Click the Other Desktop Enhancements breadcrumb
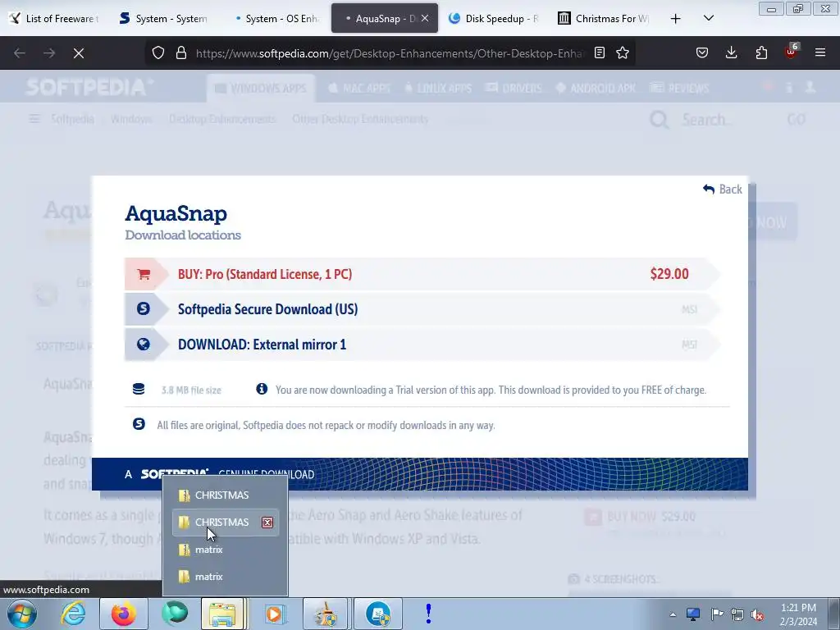Screen dimensions: 840x630 coord(360,119)
